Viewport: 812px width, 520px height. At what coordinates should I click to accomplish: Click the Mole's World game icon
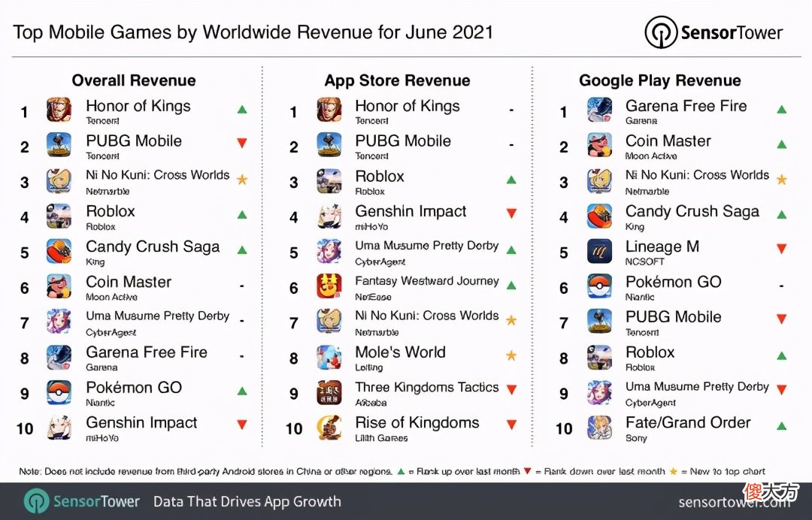tap(329, 356)
